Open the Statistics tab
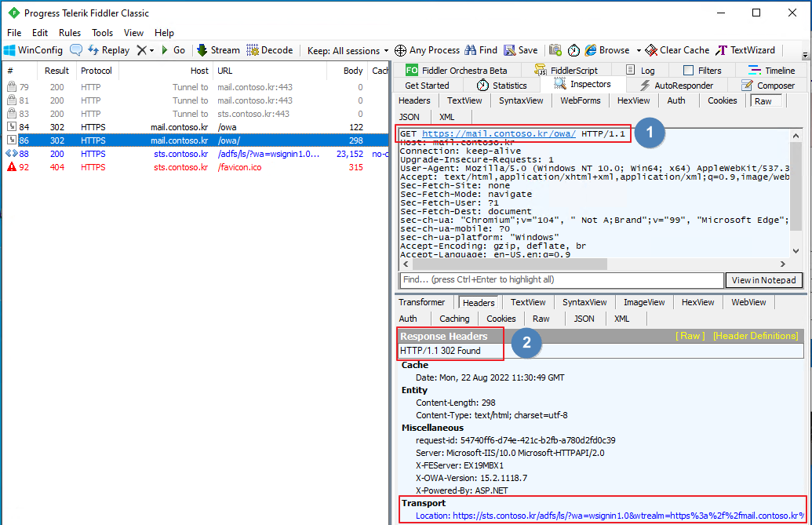The width and height of the screenshot is (812, 525). (502, 86)
